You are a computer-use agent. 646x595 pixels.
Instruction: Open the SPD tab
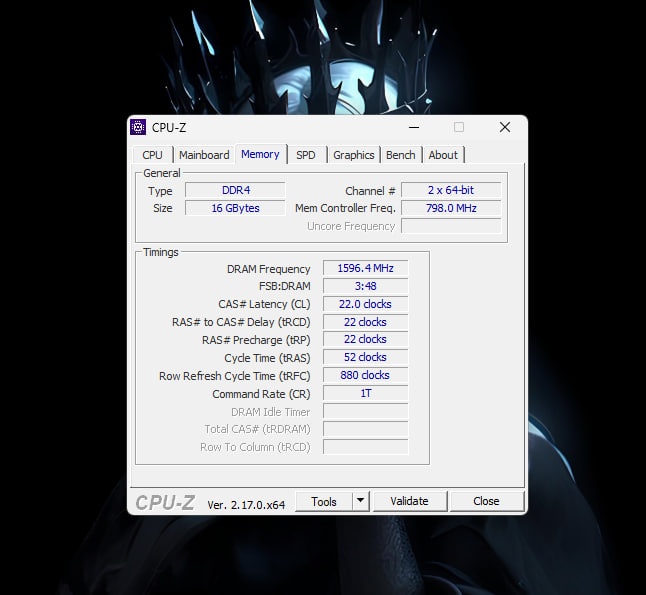click(306, 155)
